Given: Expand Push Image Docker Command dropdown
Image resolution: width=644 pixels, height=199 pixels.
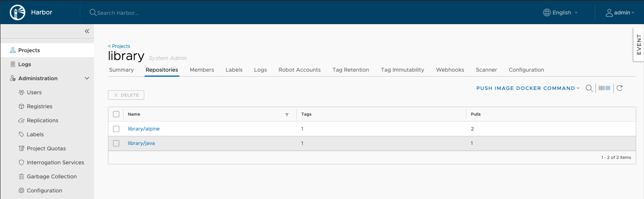Looking at the screenshot, I should pos(528,88).
